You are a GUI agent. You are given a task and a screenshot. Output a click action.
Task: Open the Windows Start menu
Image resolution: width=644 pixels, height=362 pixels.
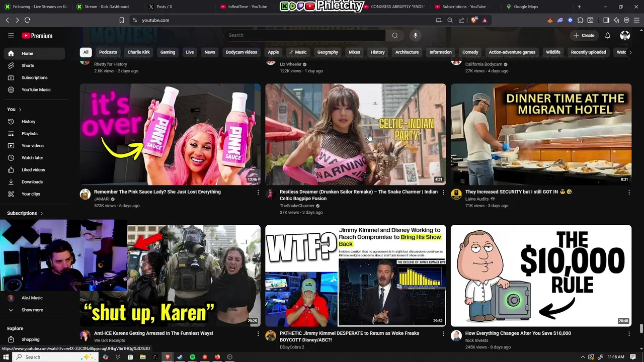click(x=6, y=357)
